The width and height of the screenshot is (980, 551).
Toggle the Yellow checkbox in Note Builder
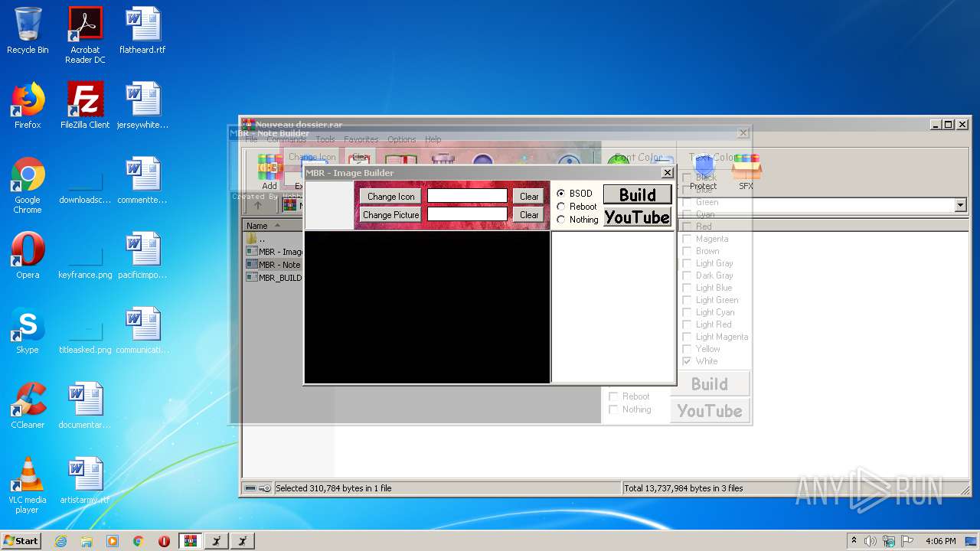pos(687,349)
